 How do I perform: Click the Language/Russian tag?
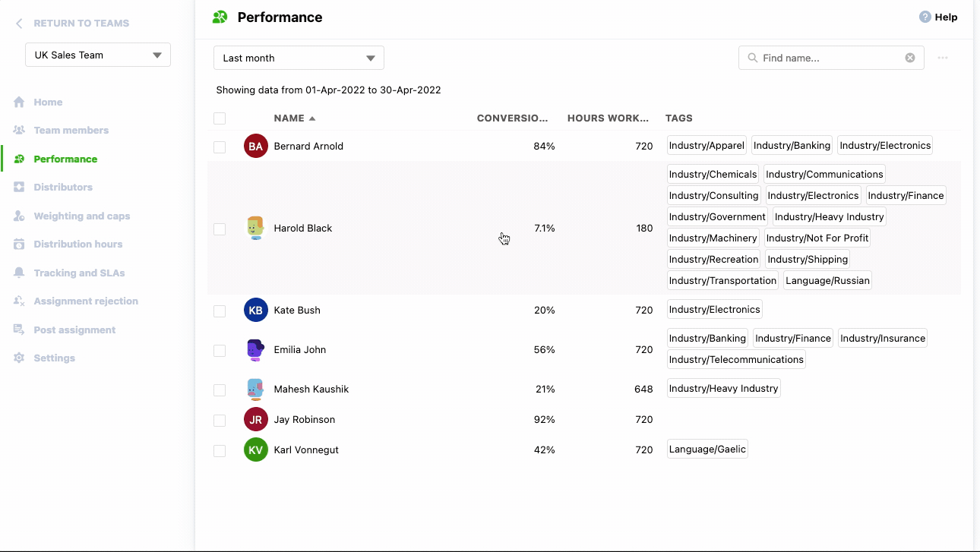coord(828,281)
